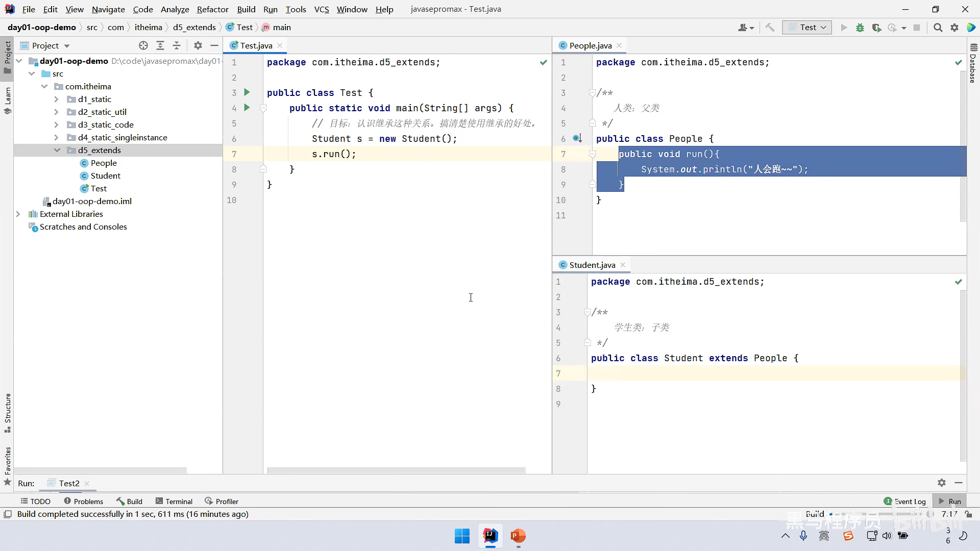980x551 pixels.
Task: Toggle Project tool window side button
Action: click(x=8, y=56)
